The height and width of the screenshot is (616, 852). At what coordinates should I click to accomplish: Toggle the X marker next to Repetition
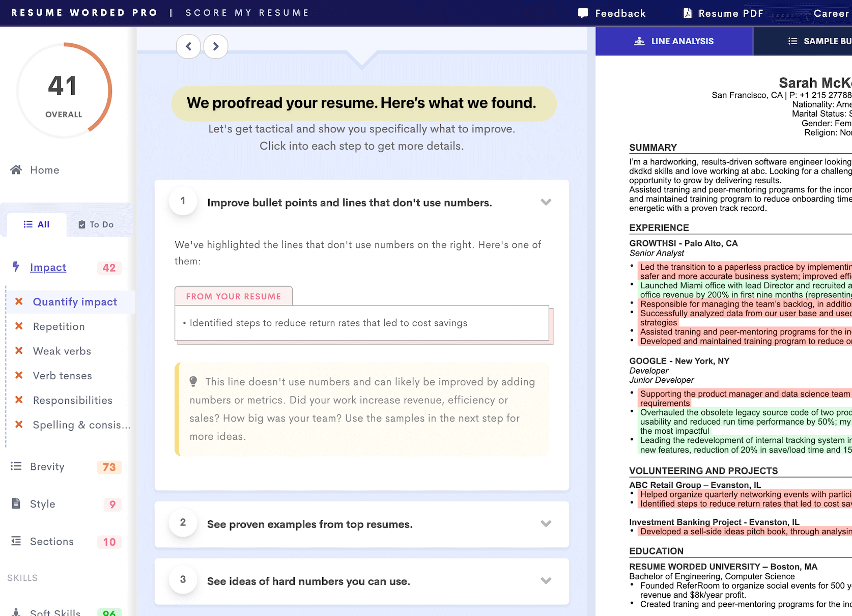coord(19,326)
